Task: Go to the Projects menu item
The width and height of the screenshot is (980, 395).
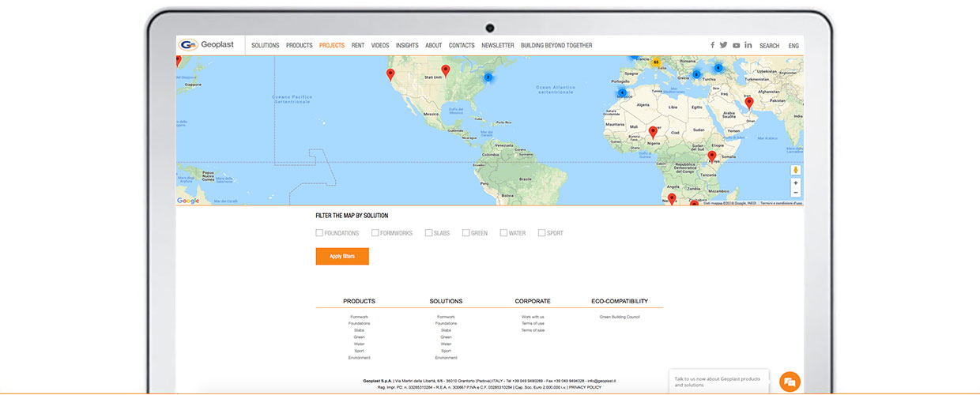Action: pyautogui.click(x=332, y=46)
